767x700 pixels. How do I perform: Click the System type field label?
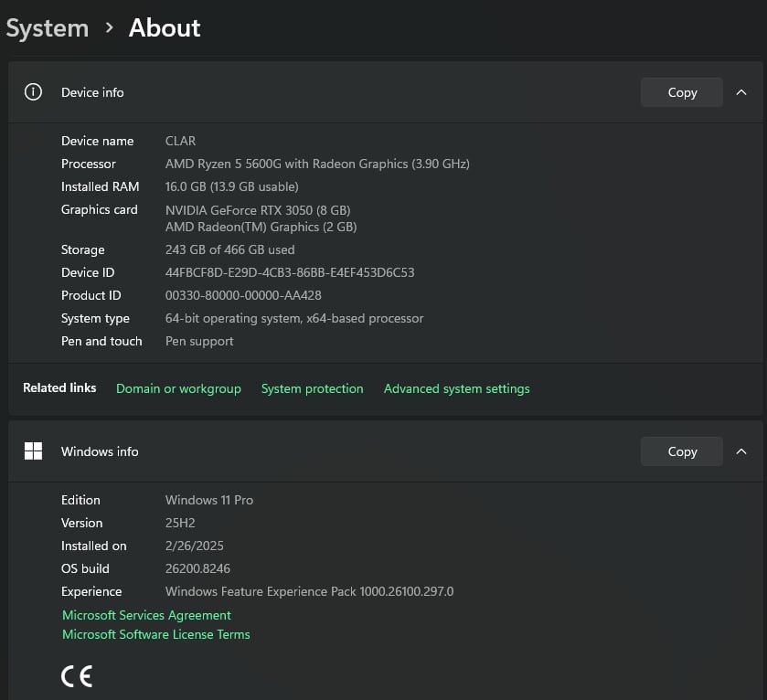tap(95, 318)
